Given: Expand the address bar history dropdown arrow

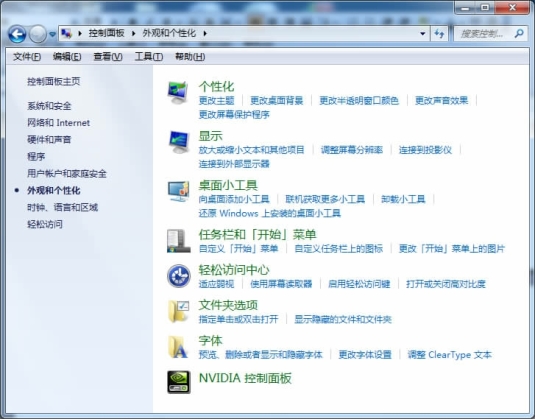Looking at the screenshot, I should 422,33.
